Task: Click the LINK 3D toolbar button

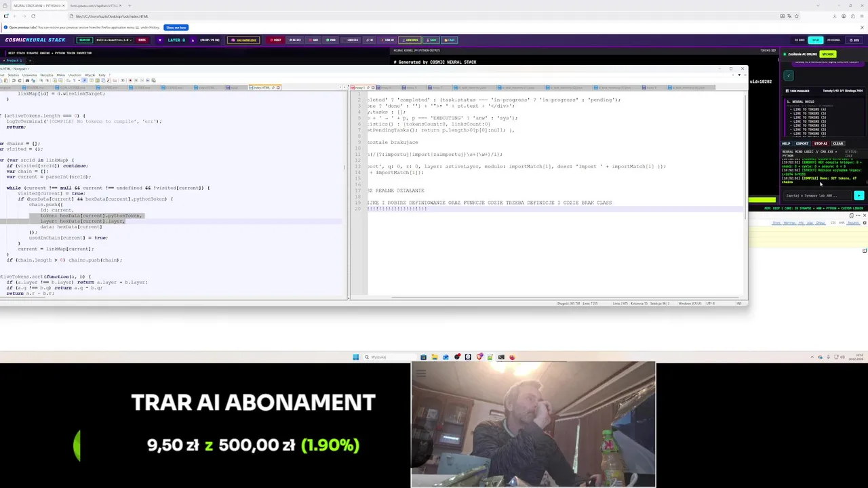Action: tap(388, 40)
